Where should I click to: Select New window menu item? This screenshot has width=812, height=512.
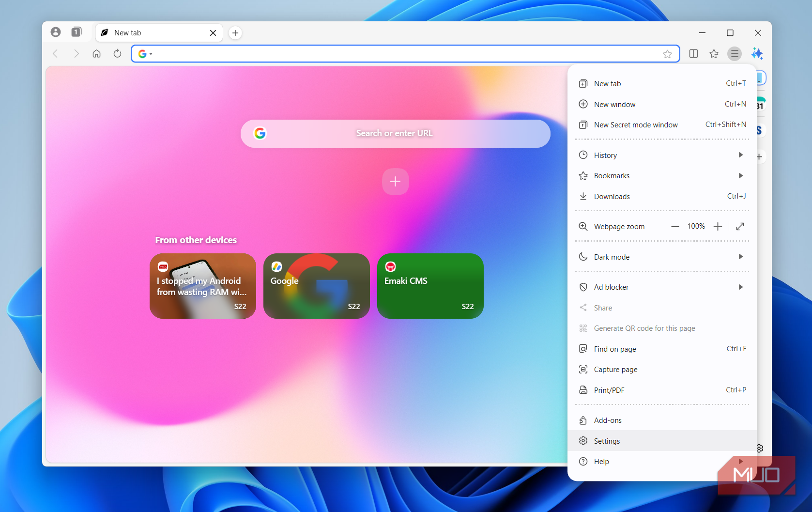click(662, 105)
